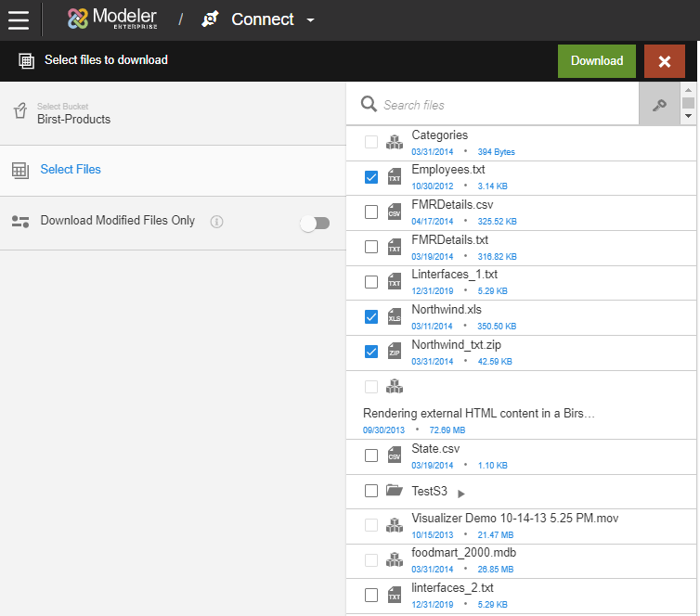Viewport: 700px width, 616px height.
Task: Enable the Download Modified Files Only toggle
Action: tap(315, 223)
